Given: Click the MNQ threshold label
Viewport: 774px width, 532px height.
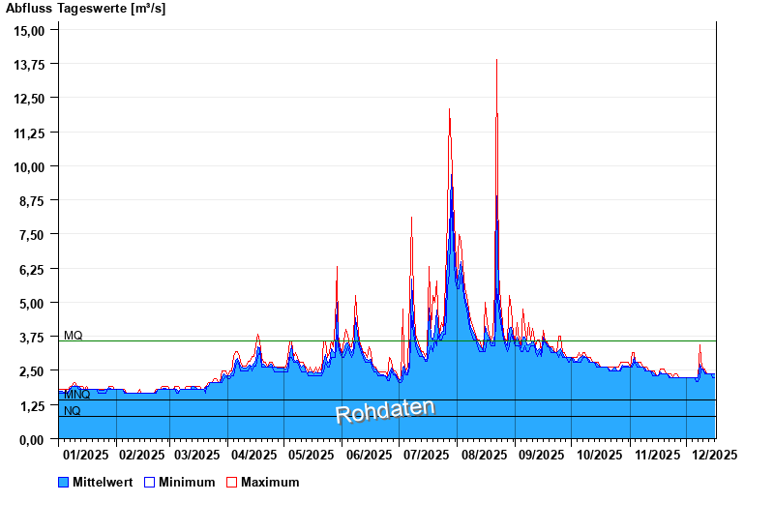Looking at the screenshot, I should coord(76,395).
